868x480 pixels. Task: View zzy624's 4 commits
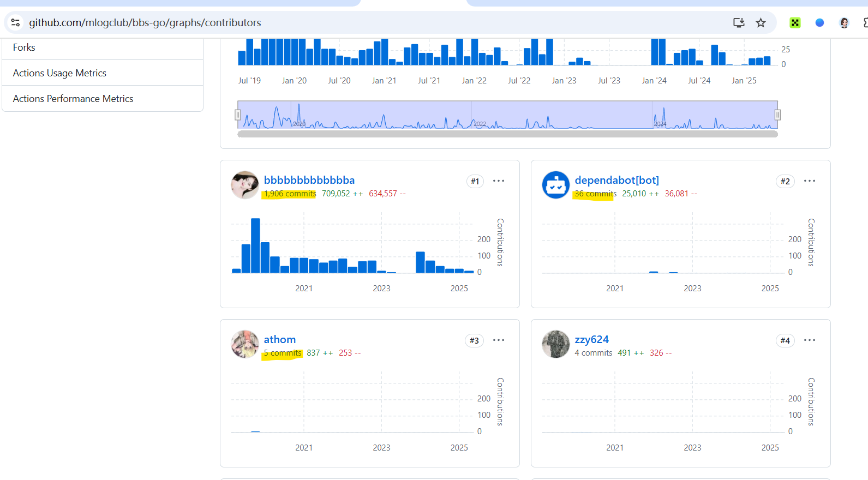point(593,353)
